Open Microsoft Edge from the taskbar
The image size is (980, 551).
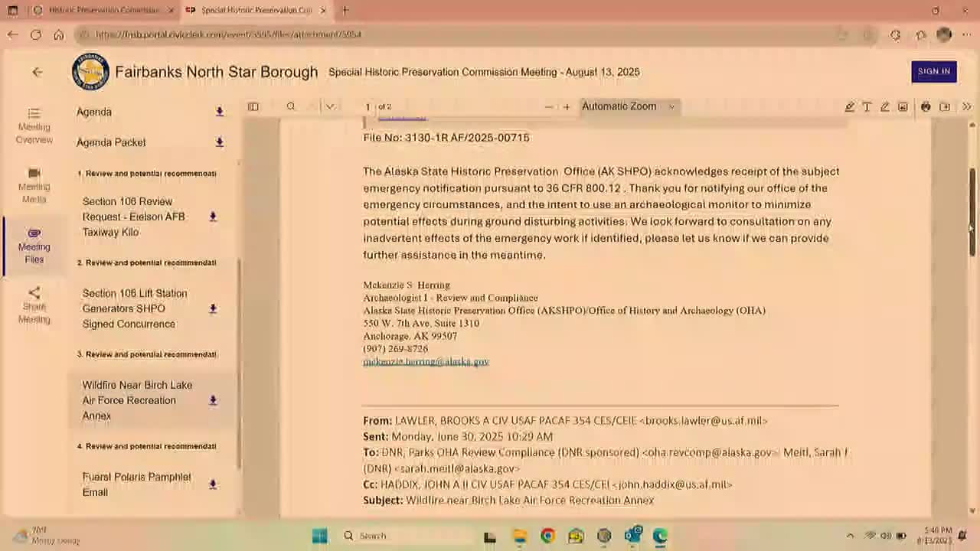[660, 536]
